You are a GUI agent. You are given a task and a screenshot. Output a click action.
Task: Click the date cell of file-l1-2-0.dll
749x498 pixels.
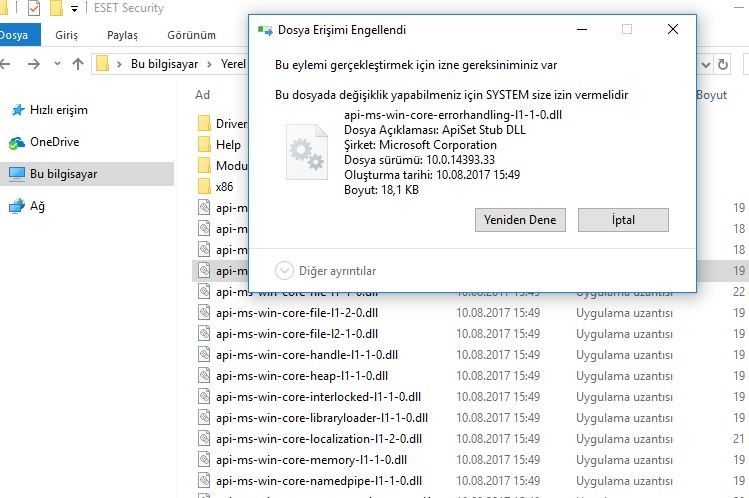coord(498,313)
